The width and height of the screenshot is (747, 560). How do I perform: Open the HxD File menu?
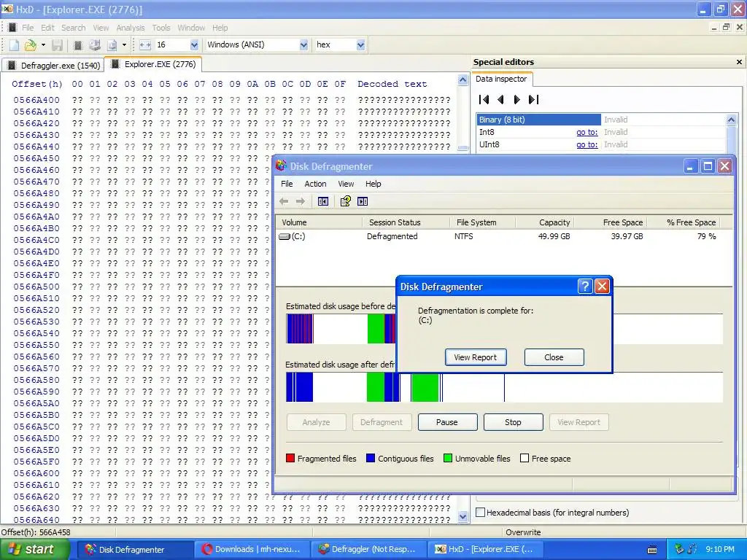[28, 28]
